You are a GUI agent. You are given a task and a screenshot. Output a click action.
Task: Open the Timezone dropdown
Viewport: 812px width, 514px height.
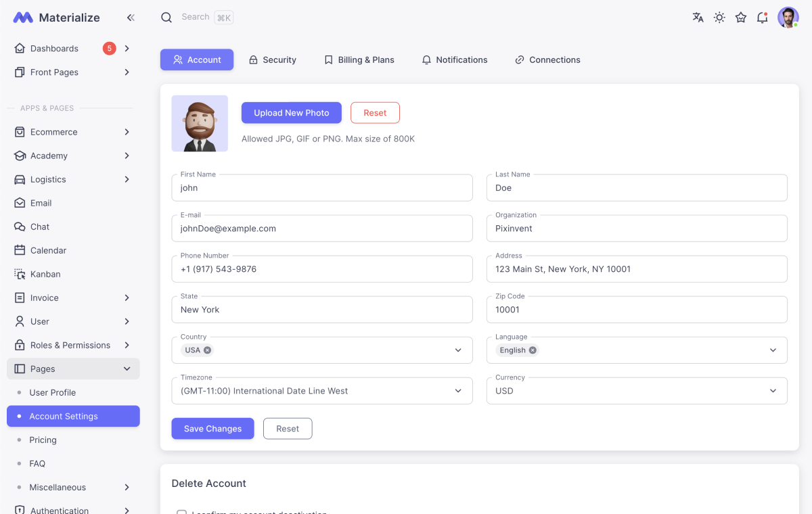[x=322, y=390]
